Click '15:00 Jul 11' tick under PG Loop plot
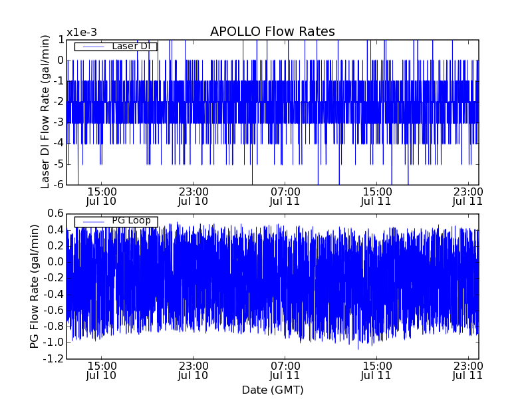Viewport: 532px width, 399px height. click(x=376, y=371)
